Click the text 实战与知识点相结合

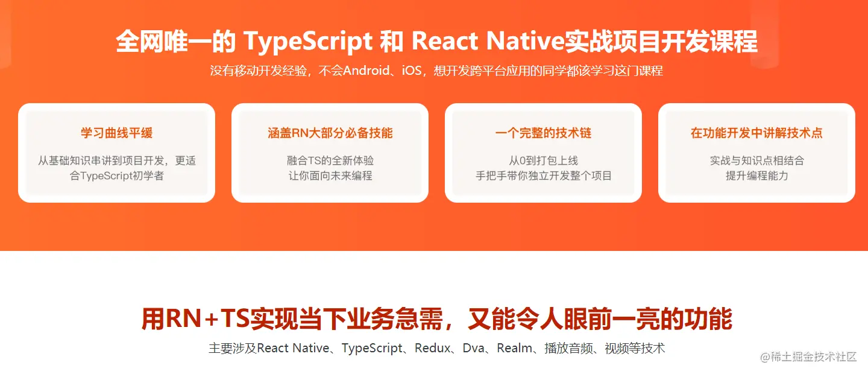(x=756, y=160)
